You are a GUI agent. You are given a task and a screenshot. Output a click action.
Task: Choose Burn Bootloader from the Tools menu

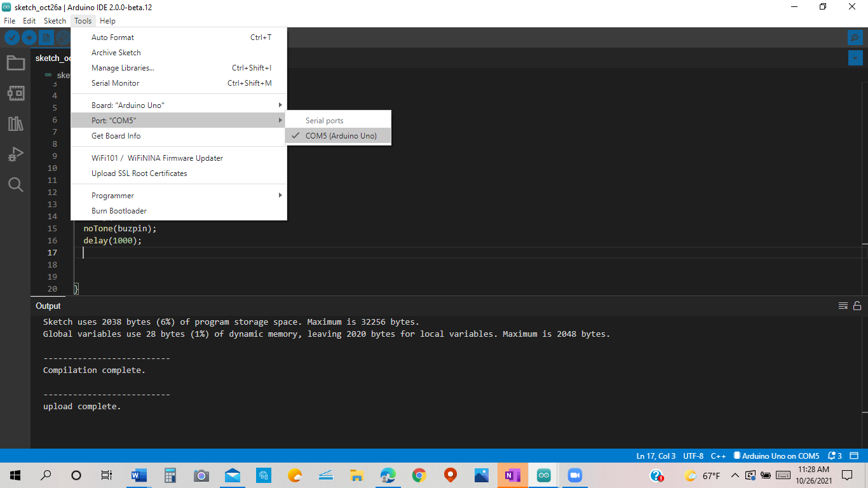pyautogui.click(x=119, y=210)
